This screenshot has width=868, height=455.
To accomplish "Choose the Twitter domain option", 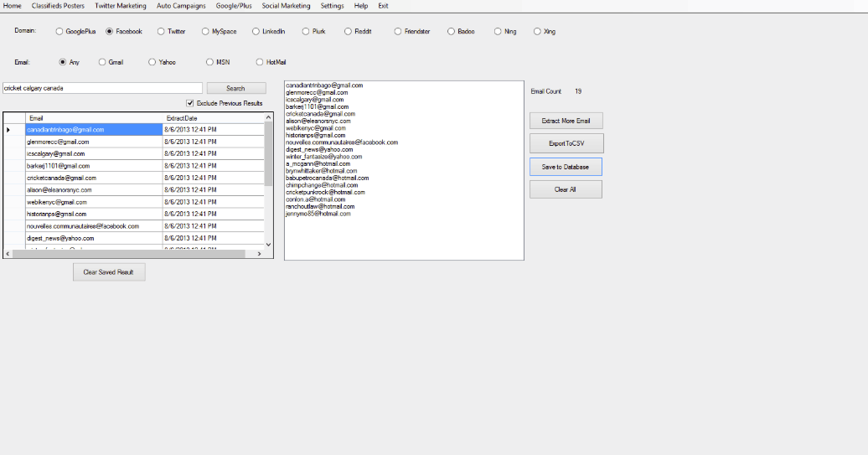I will click(x=161, y=32).
